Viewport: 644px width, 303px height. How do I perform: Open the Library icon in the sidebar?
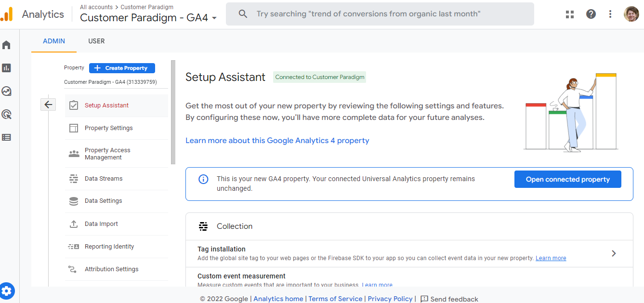tap(7, 137)
